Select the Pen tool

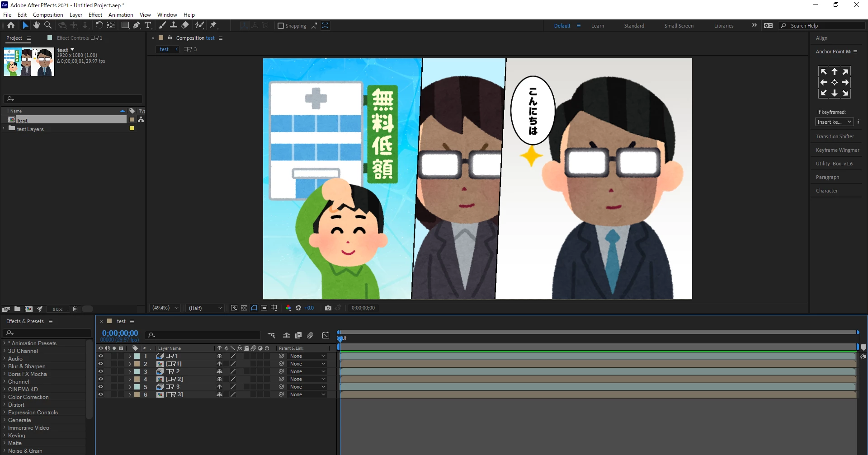point(137,25)
